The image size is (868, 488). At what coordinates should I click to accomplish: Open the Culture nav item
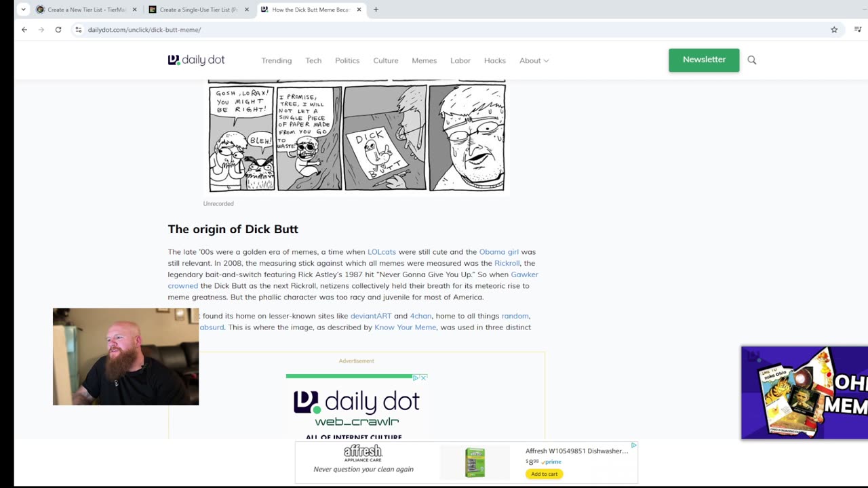click(386, 60)
